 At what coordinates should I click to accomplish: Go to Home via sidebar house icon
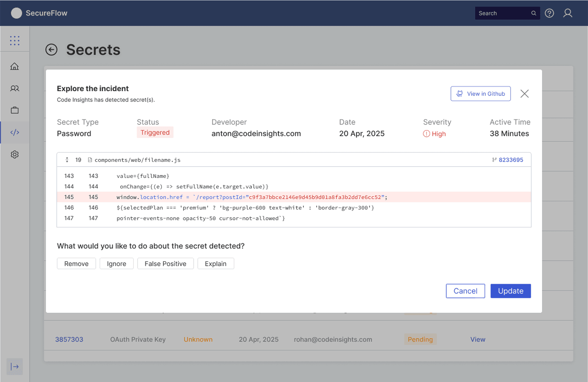14,66
